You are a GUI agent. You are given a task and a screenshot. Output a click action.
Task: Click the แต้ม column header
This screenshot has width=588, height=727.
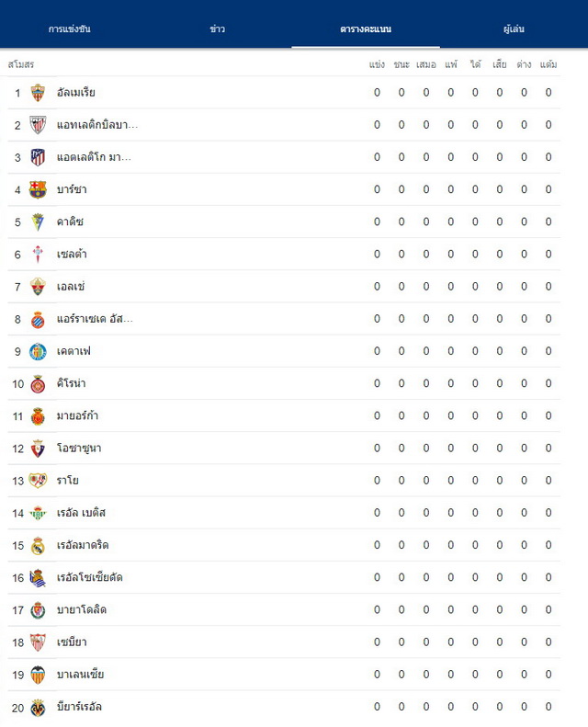click(548, 64)
